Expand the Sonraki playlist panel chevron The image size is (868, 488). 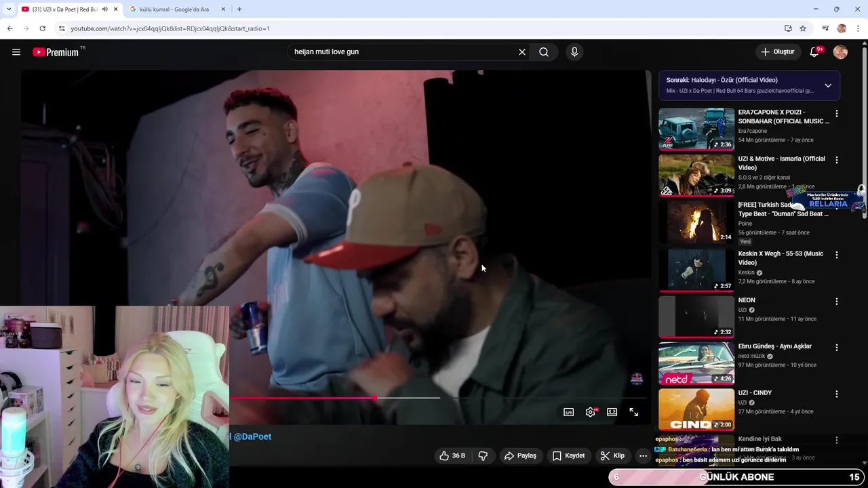pyautogui.click(x=828, y=85)
